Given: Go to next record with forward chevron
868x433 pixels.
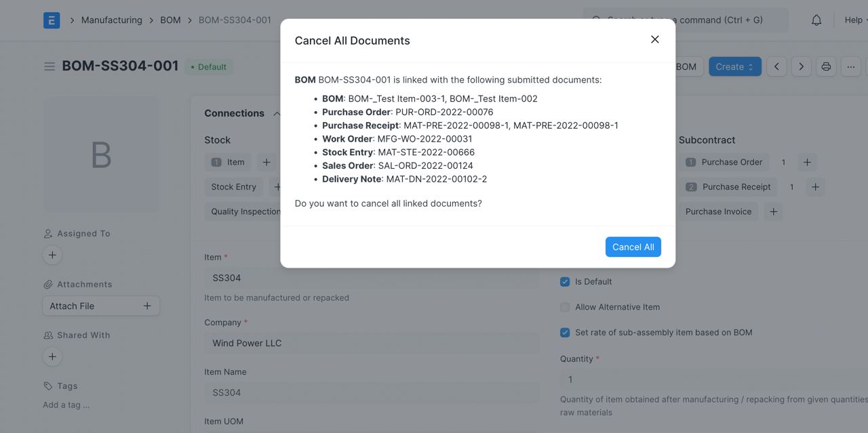Looking at the screenshot, I should (801, 66).
